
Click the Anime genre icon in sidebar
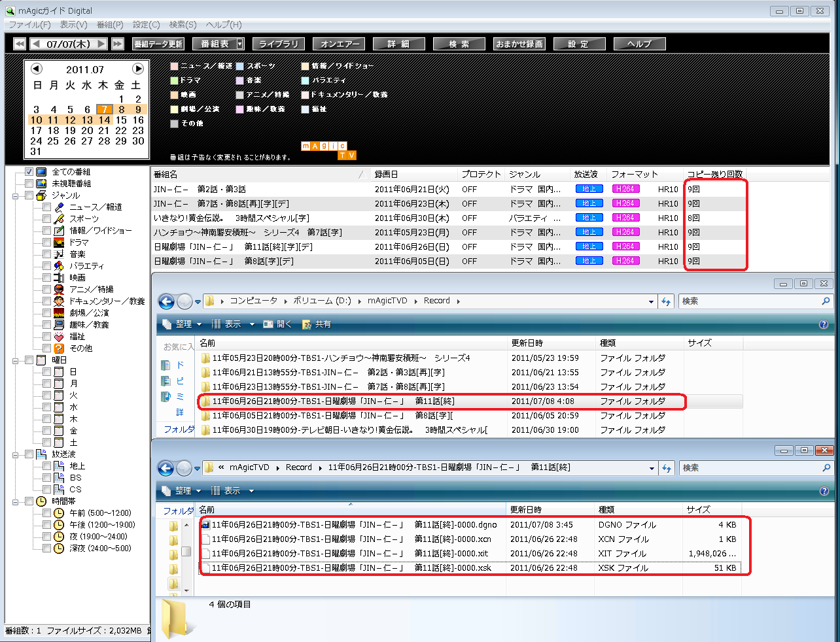[x=59, y=290]
